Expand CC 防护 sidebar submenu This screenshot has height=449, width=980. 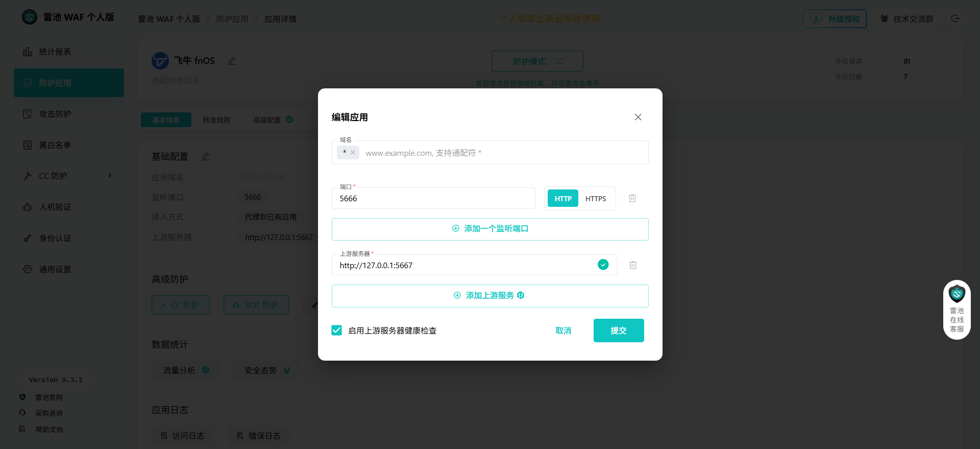(109, 176)
